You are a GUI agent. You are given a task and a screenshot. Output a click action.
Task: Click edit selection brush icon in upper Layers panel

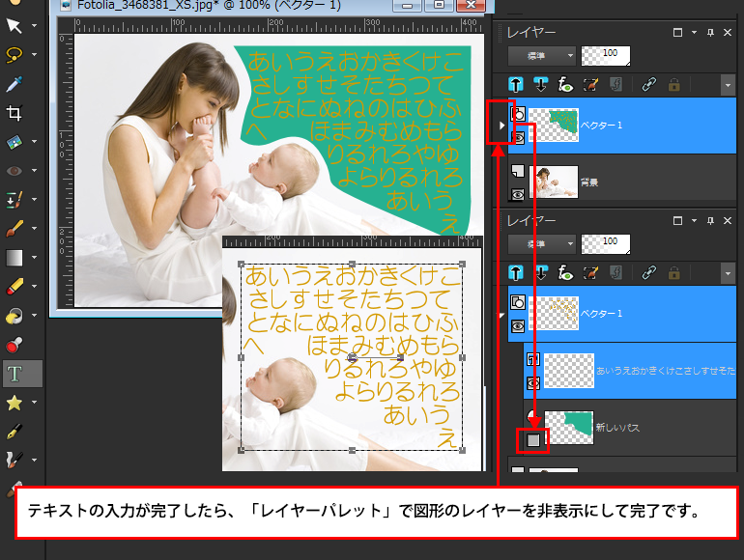590,85
